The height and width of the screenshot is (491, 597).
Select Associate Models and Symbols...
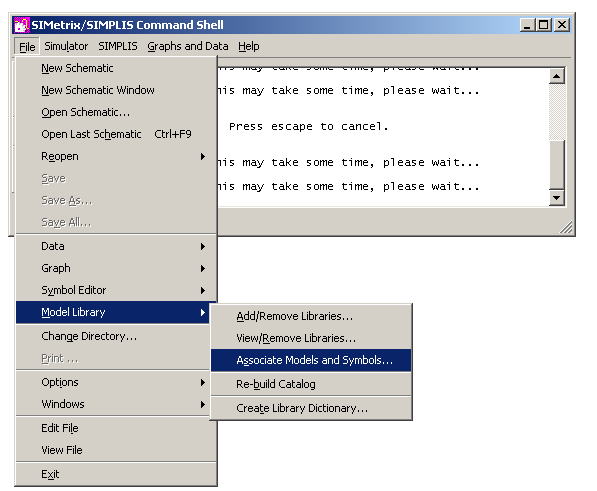pos(311,360)
